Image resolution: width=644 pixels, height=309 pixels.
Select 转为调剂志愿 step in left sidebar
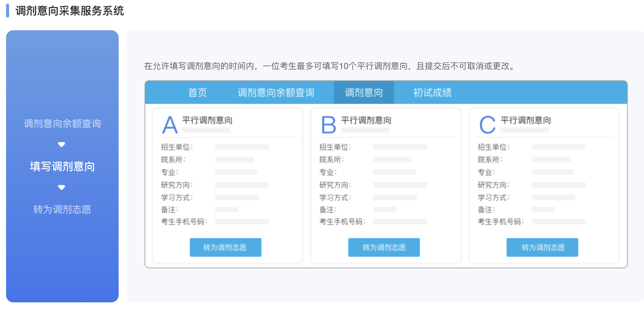click(x=62, y=209)
